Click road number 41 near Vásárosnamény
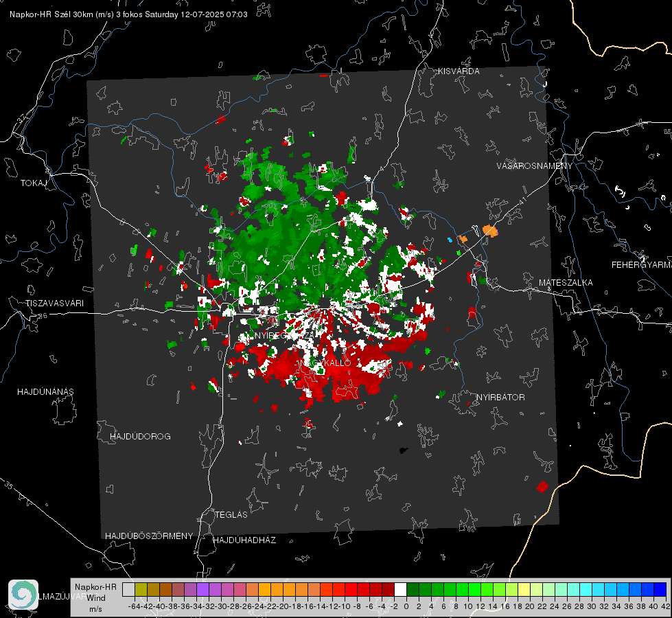The width and height of the screenshot is (672, 618). tap(522, 201)
